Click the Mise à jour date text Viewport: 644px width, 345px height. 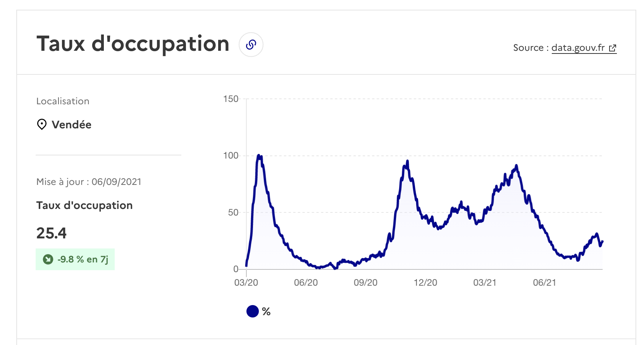(89, 182)
